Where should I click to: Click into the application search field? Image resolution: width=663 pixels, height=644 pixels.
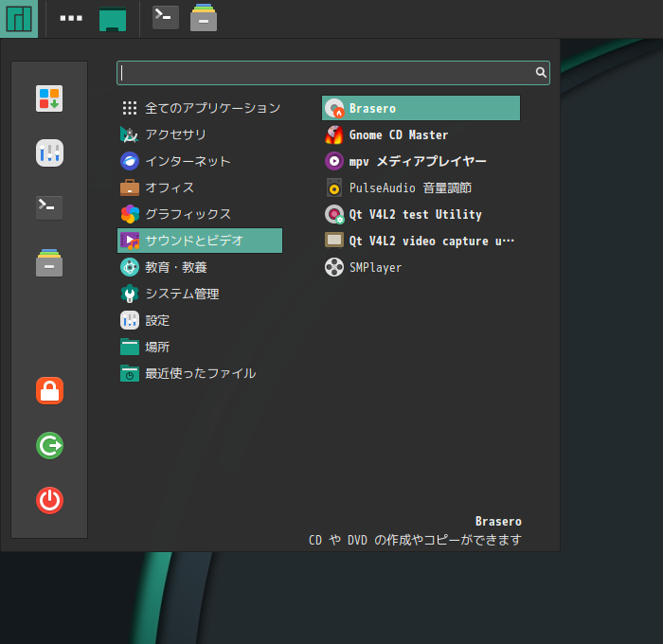click(333, 73)
